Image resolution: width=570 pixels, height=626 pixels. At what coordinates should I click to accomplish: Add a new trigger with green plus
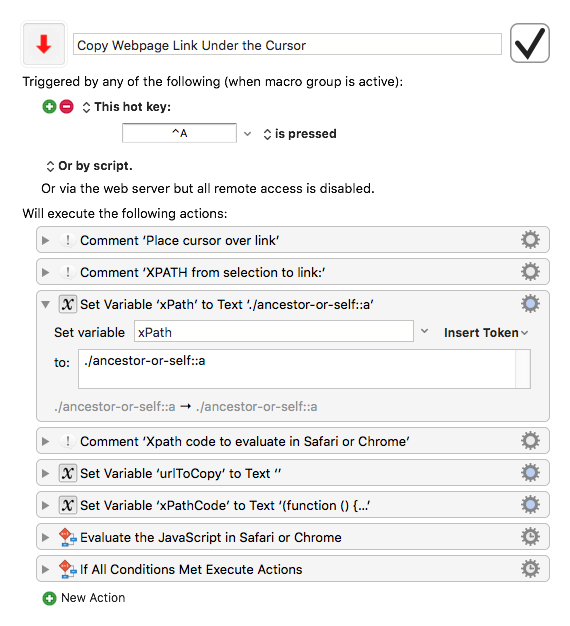(x=49, y=107)
